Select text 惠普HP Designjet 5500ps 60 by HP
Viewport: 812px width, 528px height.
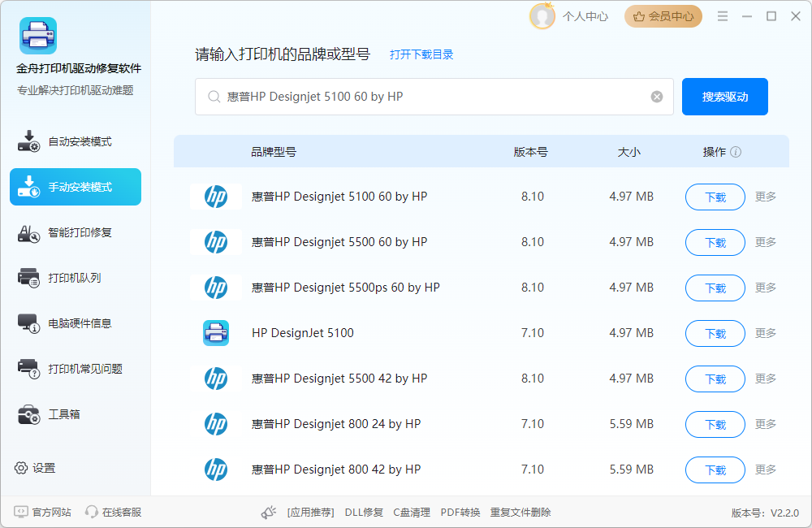pos(345,288)
